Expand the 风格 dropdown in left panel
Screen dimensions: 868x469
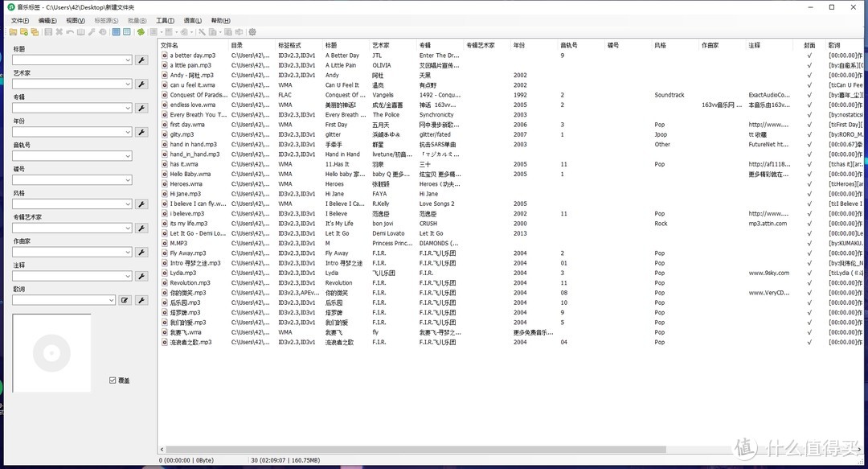127,204
